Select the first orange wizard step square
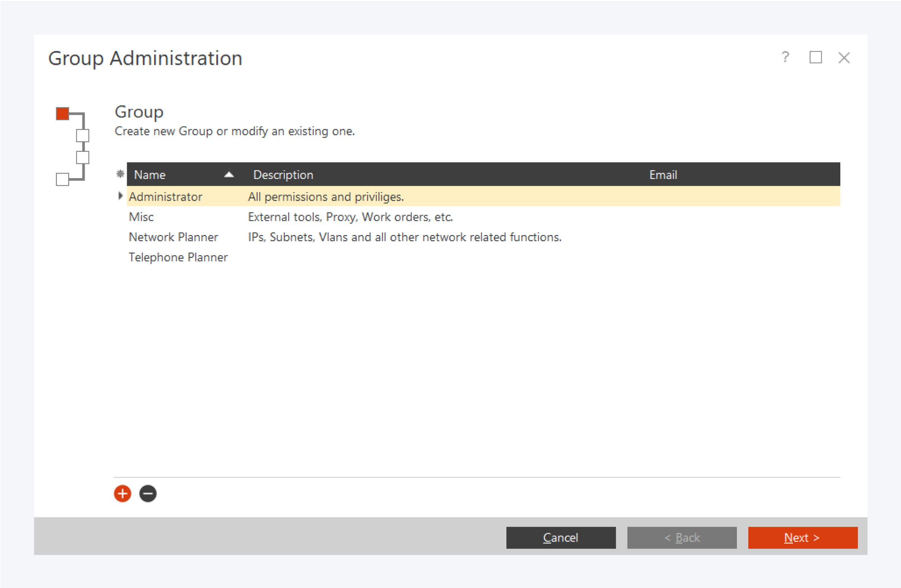The height and width of the screenshot is (588, 901). (62, 113)
